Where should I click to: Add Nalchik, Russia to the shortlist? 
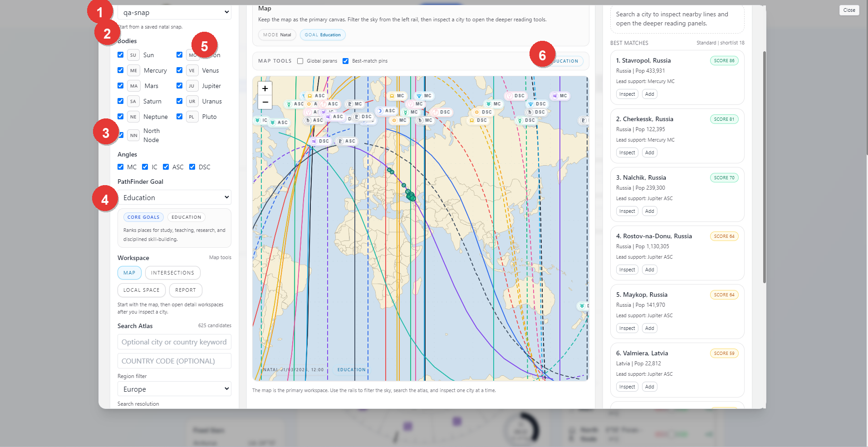(x=650, y=211)
